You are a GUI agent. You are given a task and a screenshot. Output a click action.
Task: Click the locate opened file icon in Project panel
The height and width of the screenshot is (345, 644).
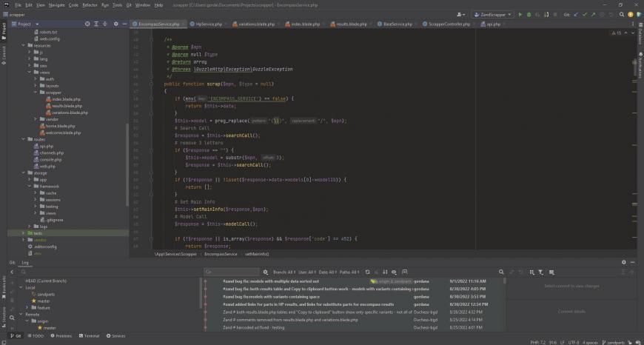click(x=87, y=24)
